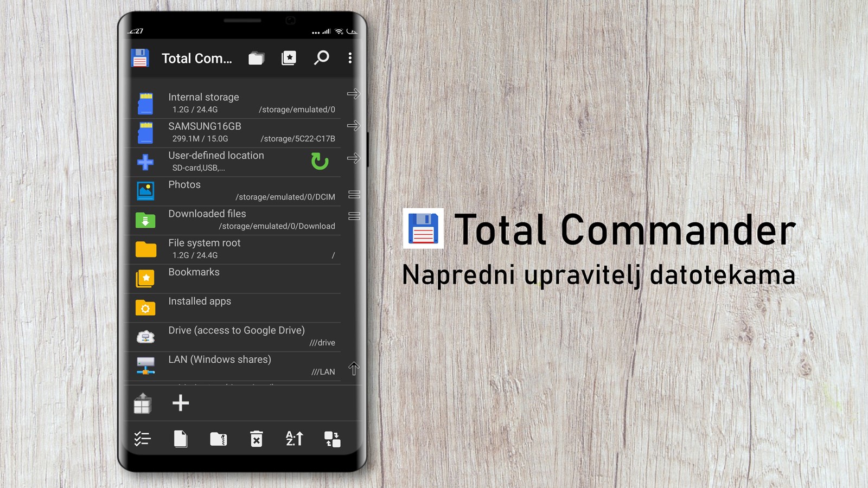This screenshot has width=868, height=488.
Task: Tap the Total Commander floppy disk app icon
Action: coord(140,58)
